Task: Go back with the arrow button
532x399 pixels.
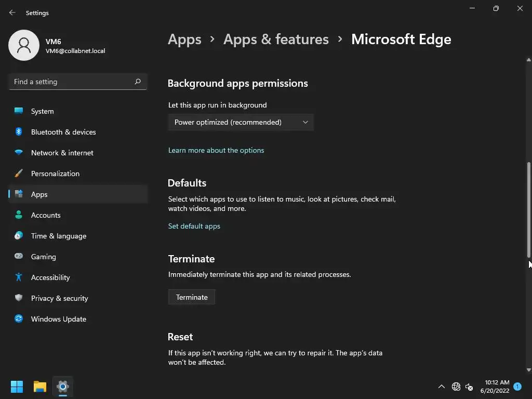Action: 12,12
